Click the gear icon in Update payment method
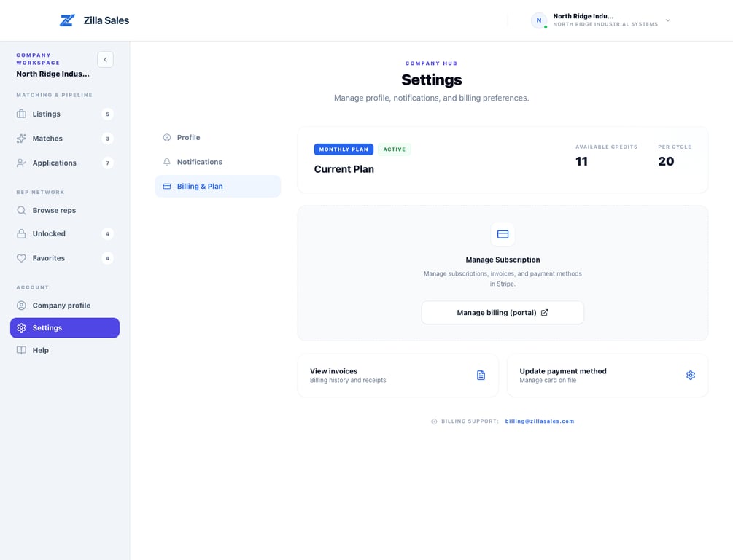The width and height of the screenshot is (733, 560). (x=691, y=376)
